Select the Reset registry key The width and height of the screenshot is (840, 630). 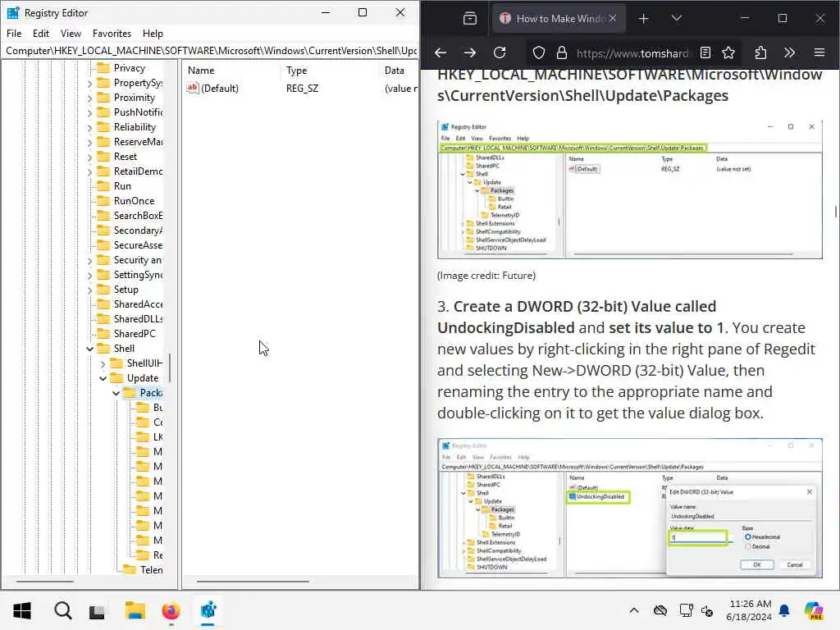point(126,157)
